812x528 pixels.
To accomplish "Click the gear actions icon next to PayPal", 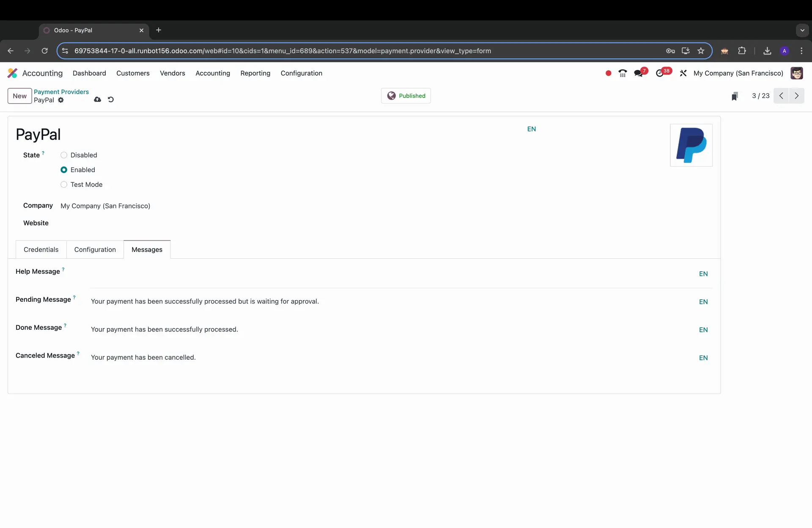I will (61, 100).
